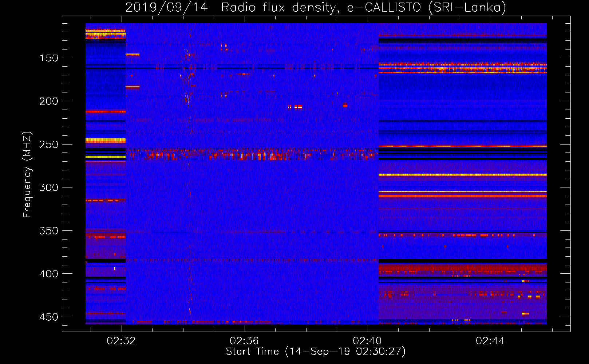This screenshot has height=364, width=589.
Task: Click the 02:32 time tick label
Action: 121,341
